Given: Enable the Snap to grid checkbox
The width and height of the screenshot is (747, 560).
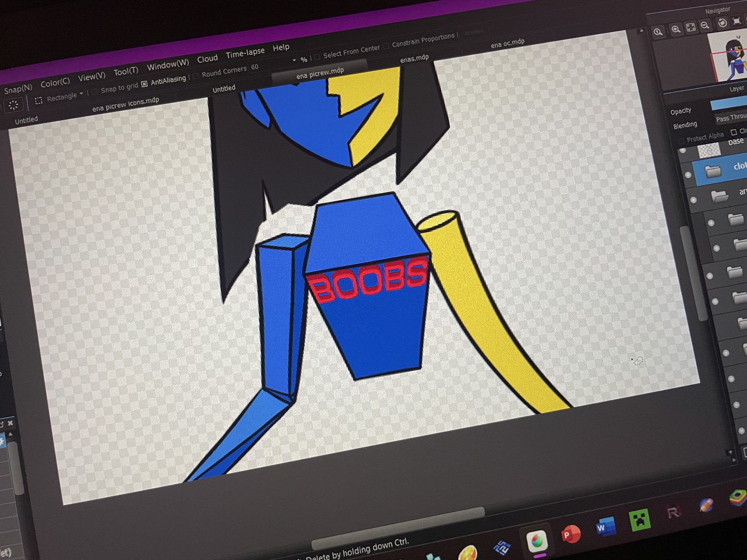Looking at the screenshot, I should (95, 91).
